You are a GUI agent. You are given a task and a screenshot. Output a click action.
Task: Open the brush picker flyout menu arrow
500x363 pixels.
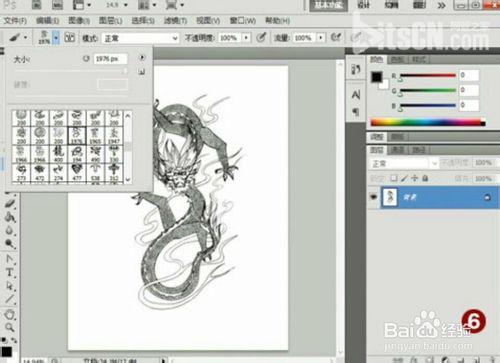click(142, 58)
